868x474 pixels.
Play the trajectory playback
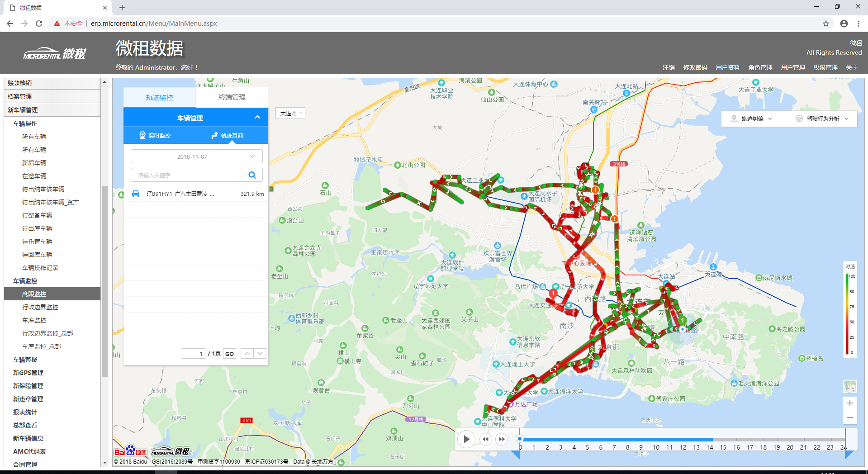[x=466, y=439]
